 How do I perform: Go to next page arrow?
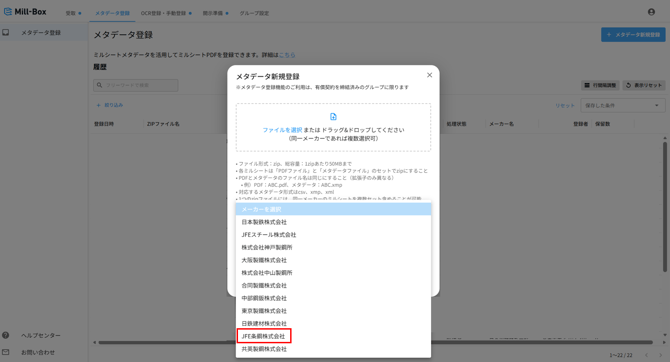tap(661, 355)
